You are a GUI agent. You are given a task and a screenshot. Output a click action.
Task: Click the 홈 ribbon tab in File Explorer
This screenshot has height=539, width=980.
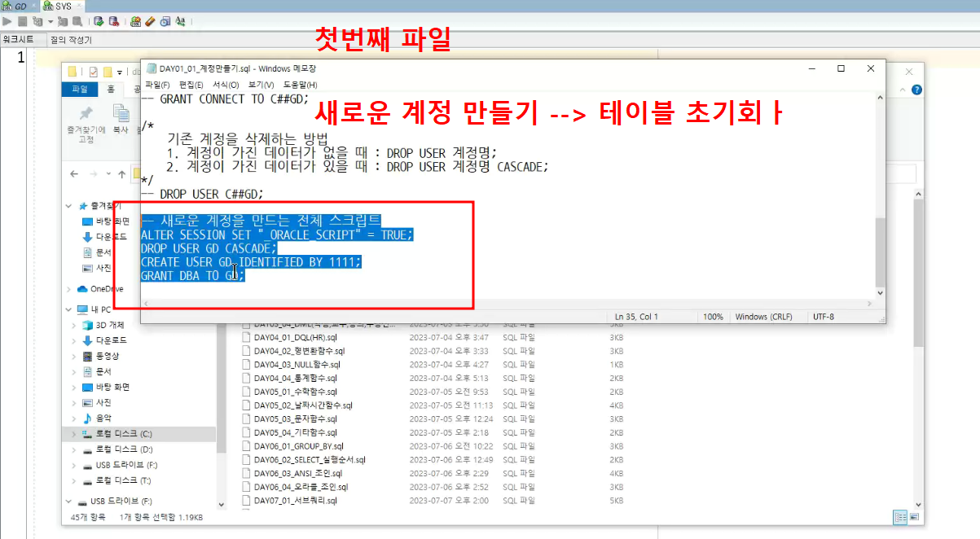111,89
